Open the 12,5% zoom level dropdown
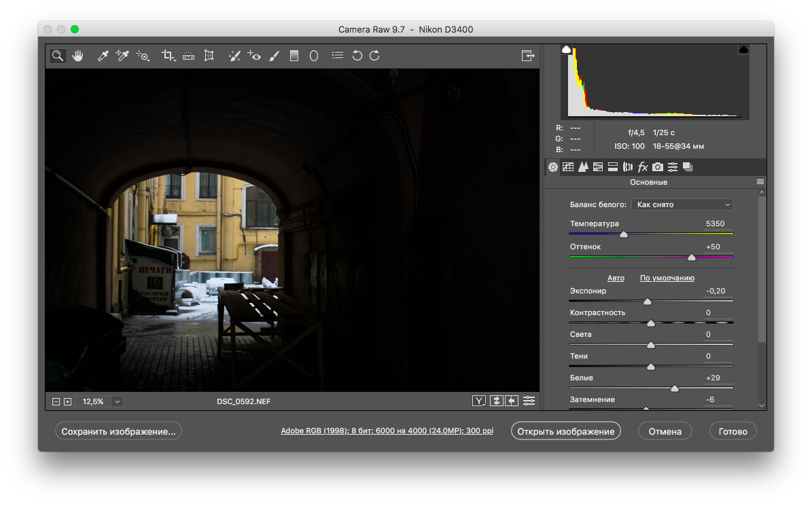Viewport: 812px width, 506px height. [x=118, y=401]
